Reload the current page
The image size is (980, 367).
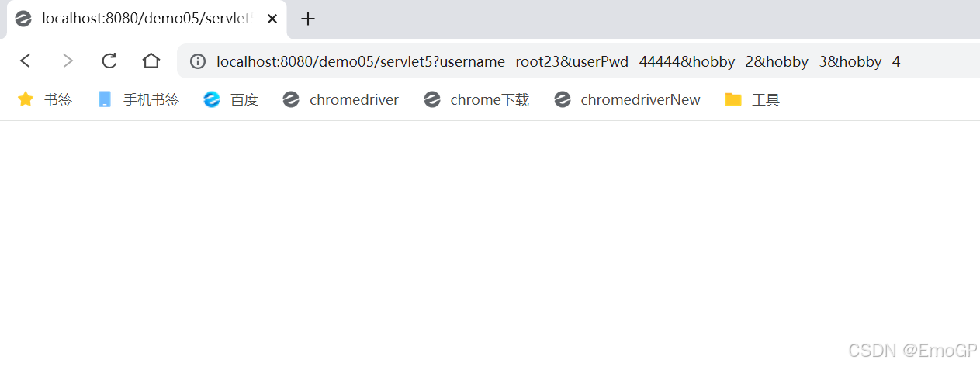(x=109, y=61)
